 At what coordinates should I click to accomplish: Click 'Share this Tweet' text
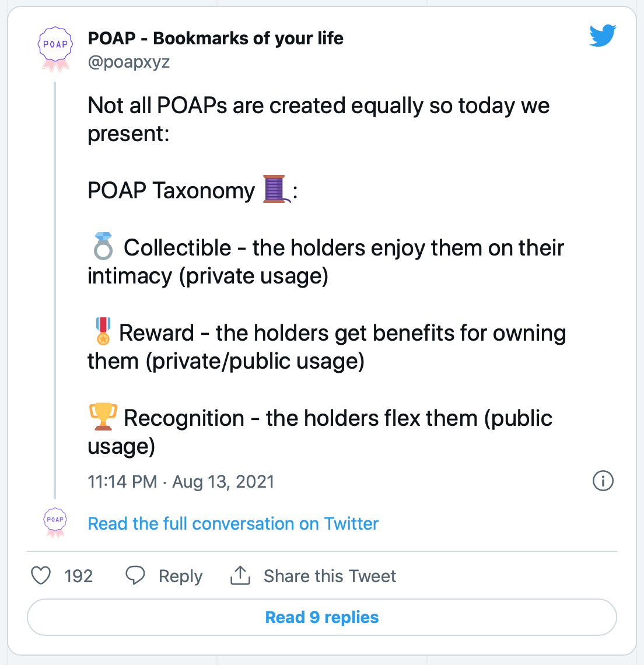(x=330, y=576)
